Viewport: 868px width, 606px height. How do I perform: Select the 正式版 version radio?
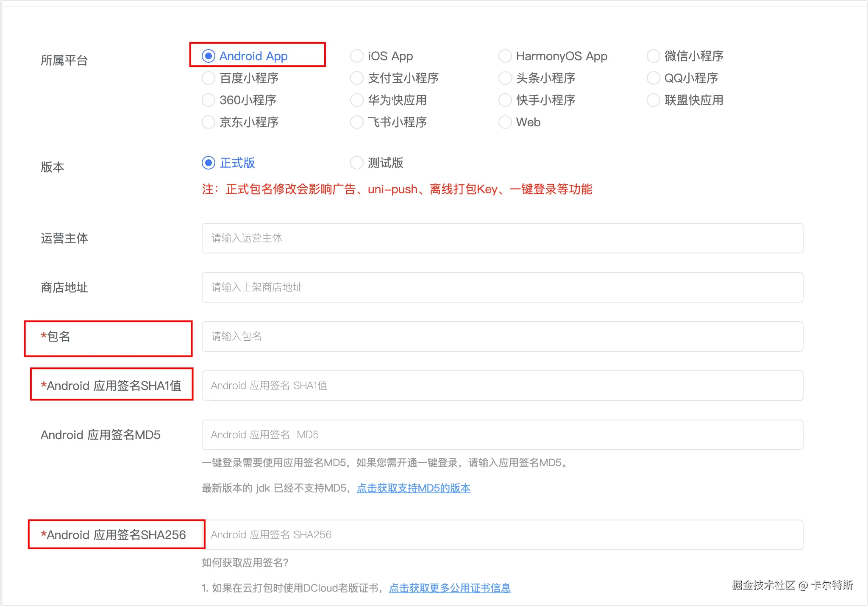point(209,163)
